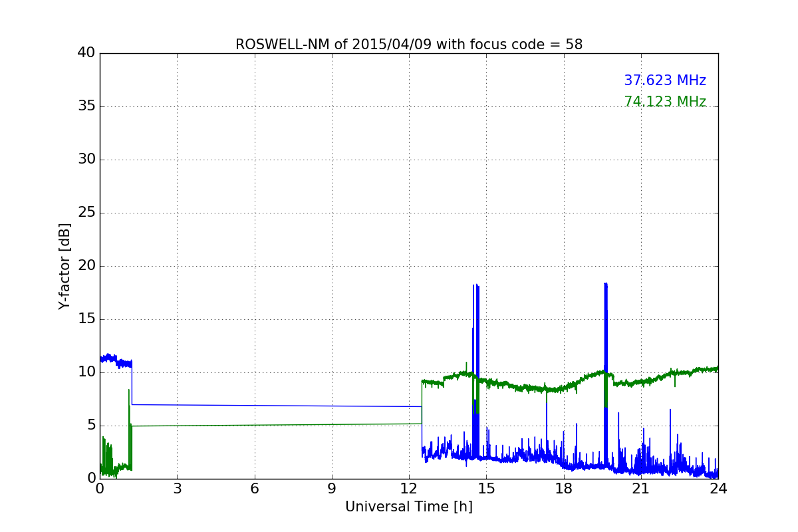Click the x-axis tick label 3
Image resolution: width=798 pixels, height=532 pixels.
point(177,489)
